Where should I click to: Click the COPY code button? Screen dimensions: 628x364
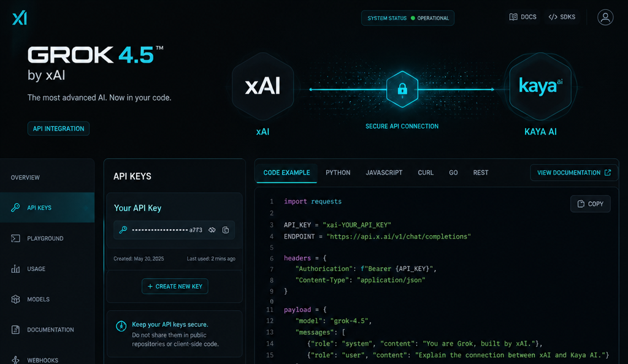[x=591, y=204]
